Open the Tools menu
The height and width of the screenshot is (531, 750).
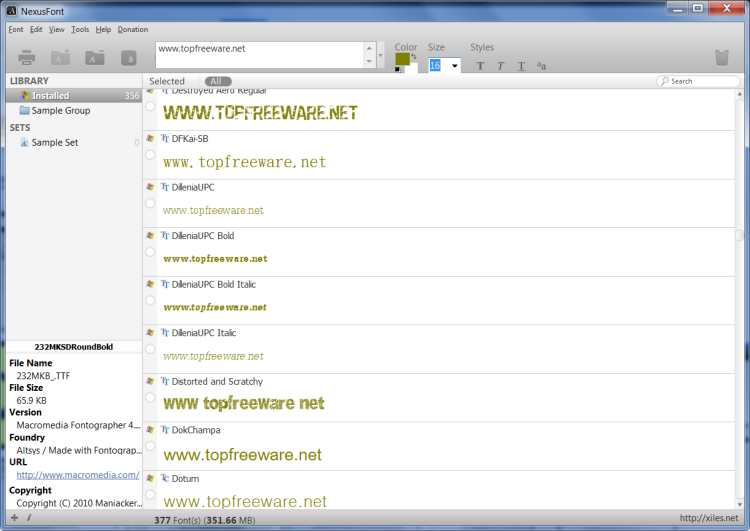tap(80, 29)
